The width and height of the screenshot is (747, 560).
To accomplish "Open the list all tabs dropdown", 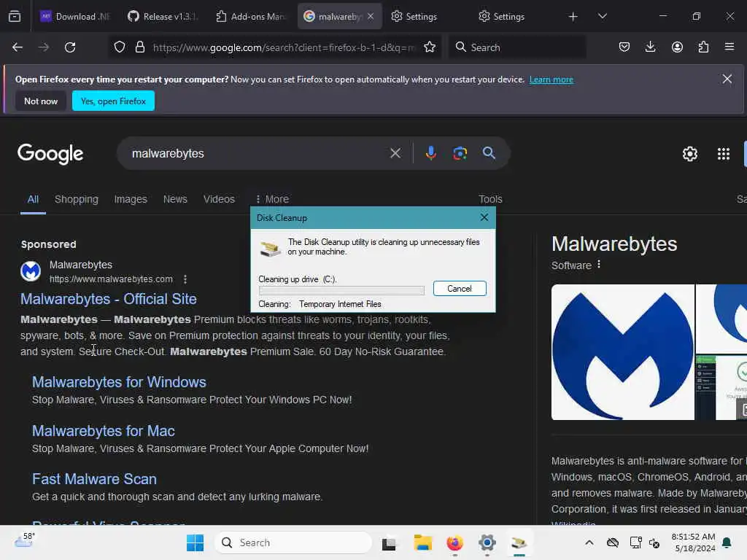I will pos(602,16).
